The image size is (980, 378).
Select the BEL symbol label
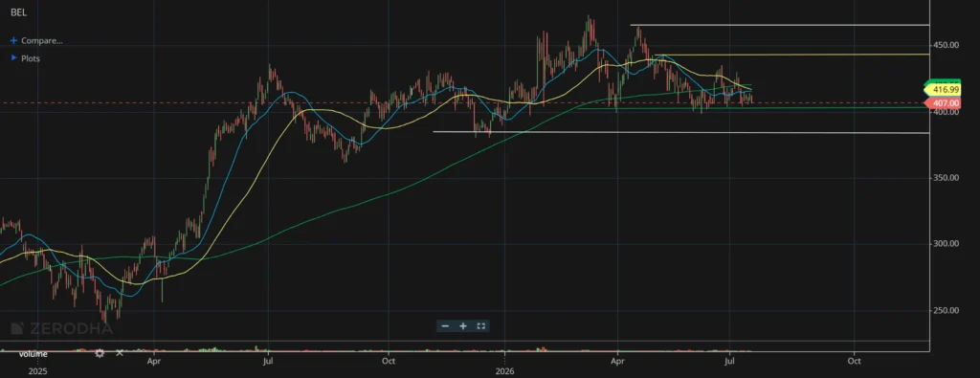coord(18,11)
